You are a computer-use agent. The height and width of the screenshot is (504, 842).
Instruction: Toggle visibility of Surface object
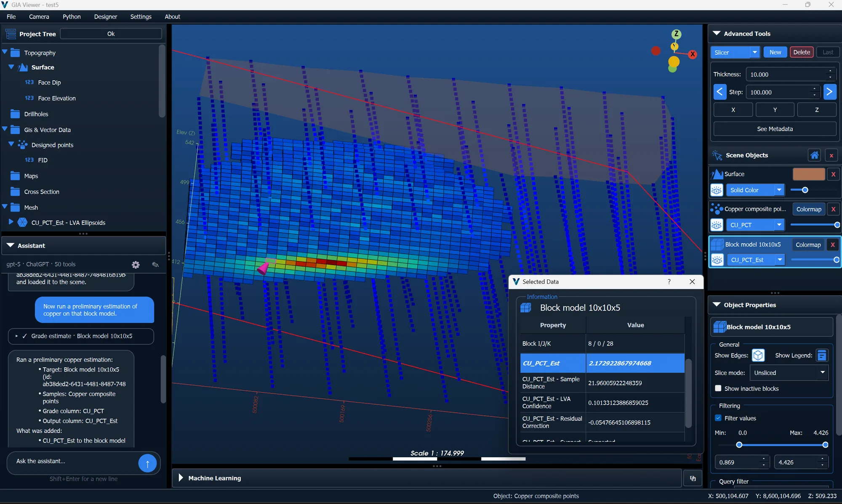(717, 190)
